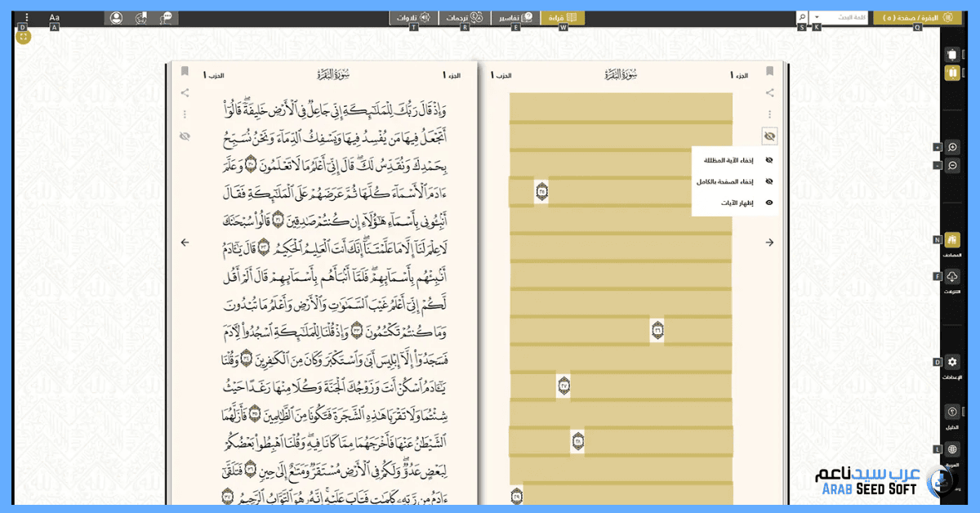The width and height of the screenshot is (980, 513).
Task: Click the bookmarks hand icon in top bar
Action: [140, 17]
